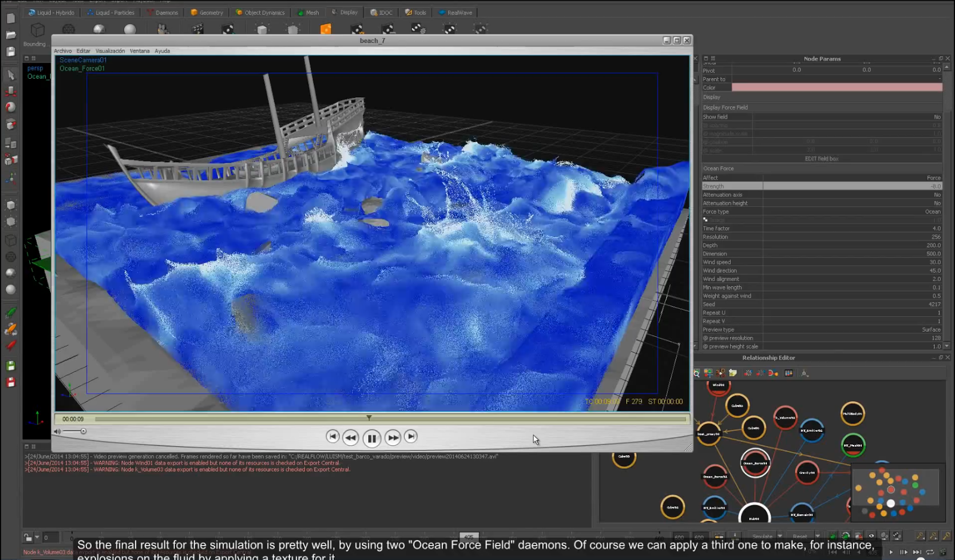This screenshot has height=560, width=955.
Task: Jump to end of video preview
Action: pos(411,437)
